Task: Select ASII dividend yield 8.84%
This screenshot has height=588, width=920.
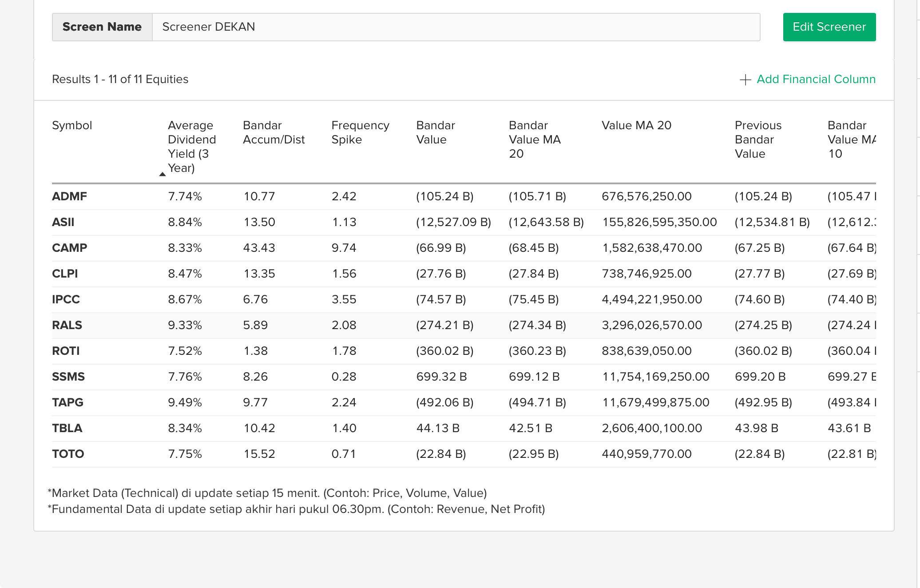Action: pos(185,222)
